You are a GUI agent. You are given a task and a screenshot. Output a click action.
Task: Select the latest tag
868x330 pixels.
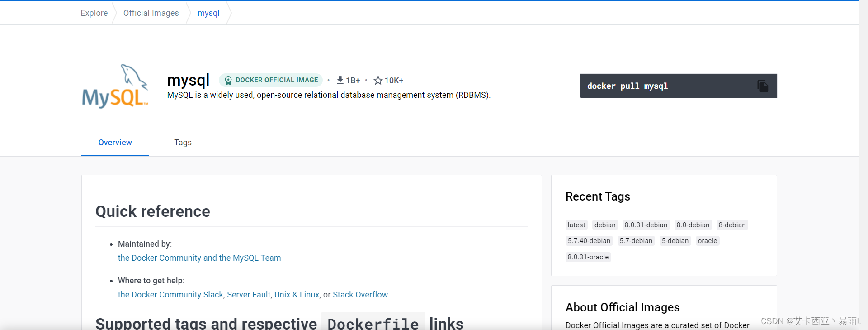point(576,225)
